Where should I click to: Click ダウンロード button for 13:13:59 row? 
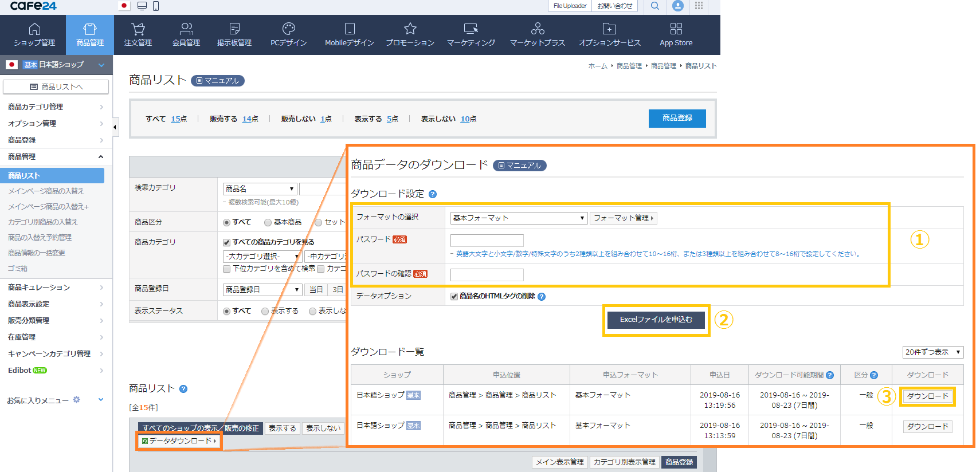pyautogui.click(x=927, y=427)
